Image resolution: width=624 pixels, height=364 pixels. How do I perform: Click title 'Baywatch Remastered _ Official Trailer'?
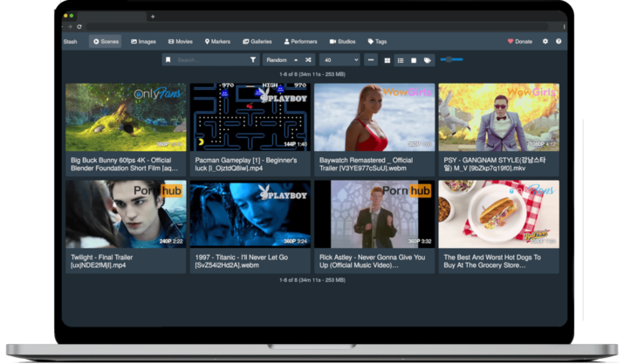(366, 164)
